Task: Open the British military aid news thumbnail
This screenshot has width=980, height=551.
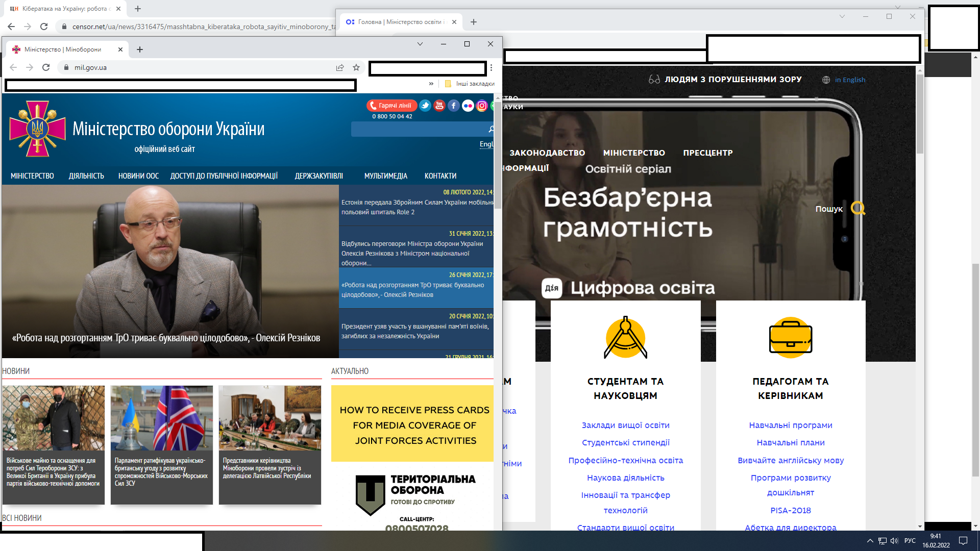Action: tap(54, 418)
